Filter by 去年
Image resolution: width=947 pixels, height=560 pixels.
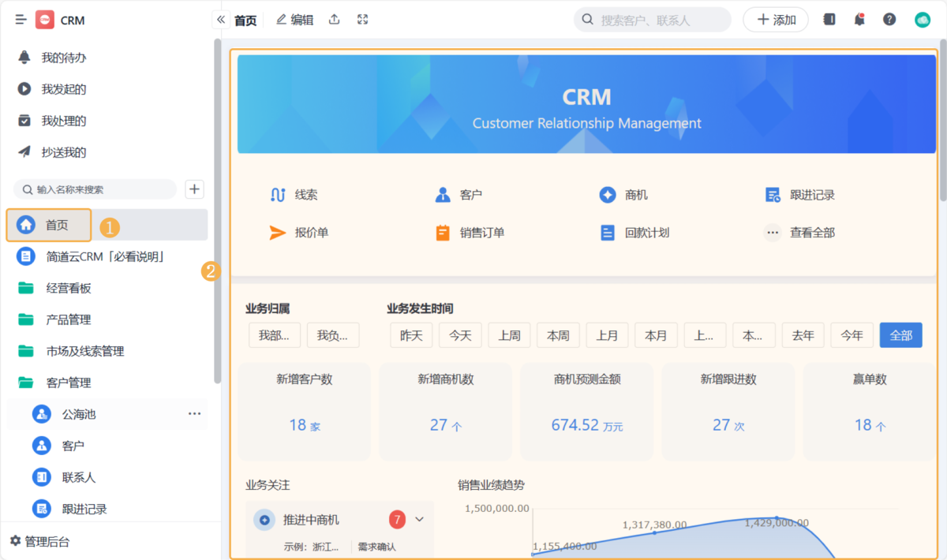[x=803, y=335]
